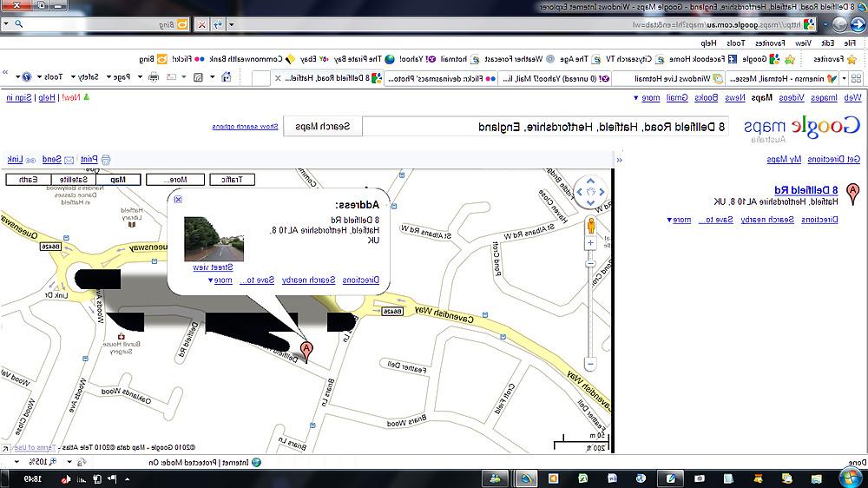
Task: Collapse the left results panel arrows
Action: pyautogui.click(x=620, y=160)
